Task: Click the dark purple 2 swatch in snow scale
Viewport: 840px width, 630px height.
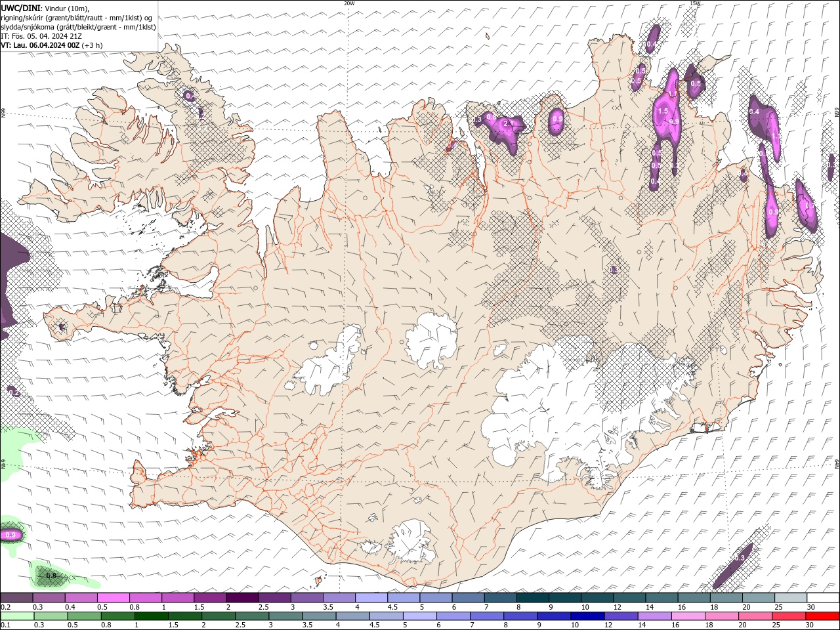Action: tap(241, 598)
